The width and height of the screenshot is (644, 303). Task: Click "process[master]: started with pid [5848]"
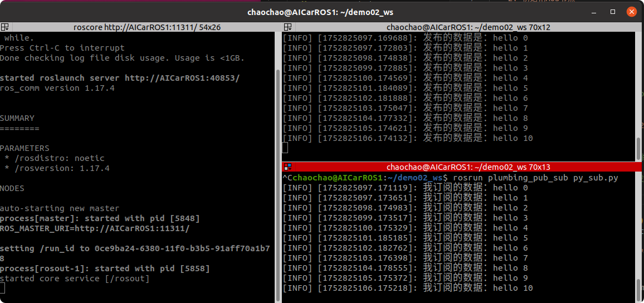tap(100, 218)
